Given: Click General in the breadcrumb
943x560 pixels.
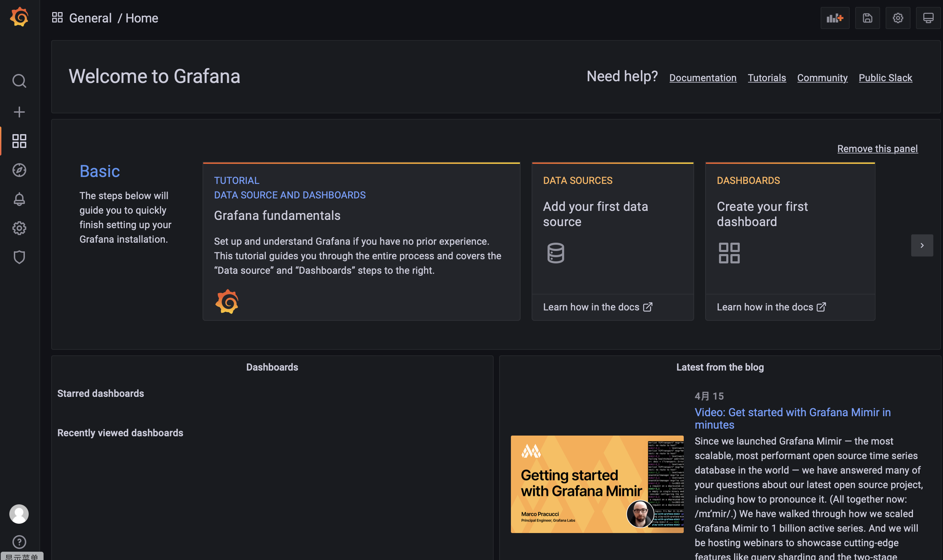Looking at the screenshot, I should 90,18.
